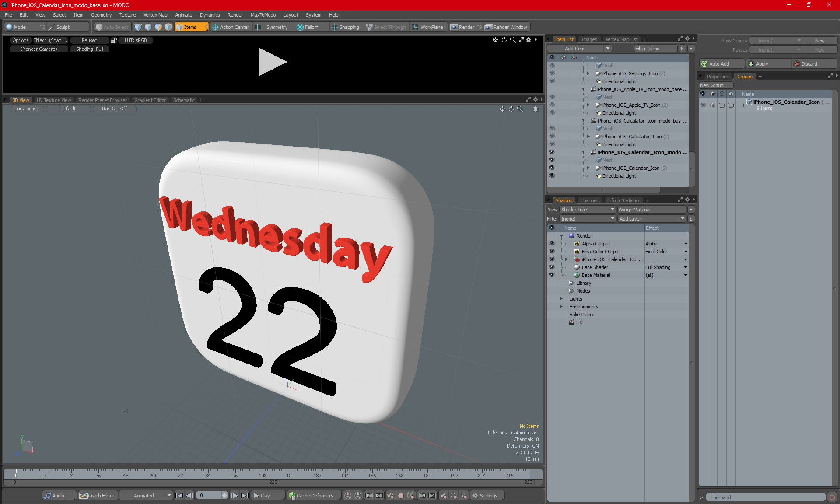The image size is (840, 504).
Task: Select Vertices mode cube icon
Action: tap(138, 27)
